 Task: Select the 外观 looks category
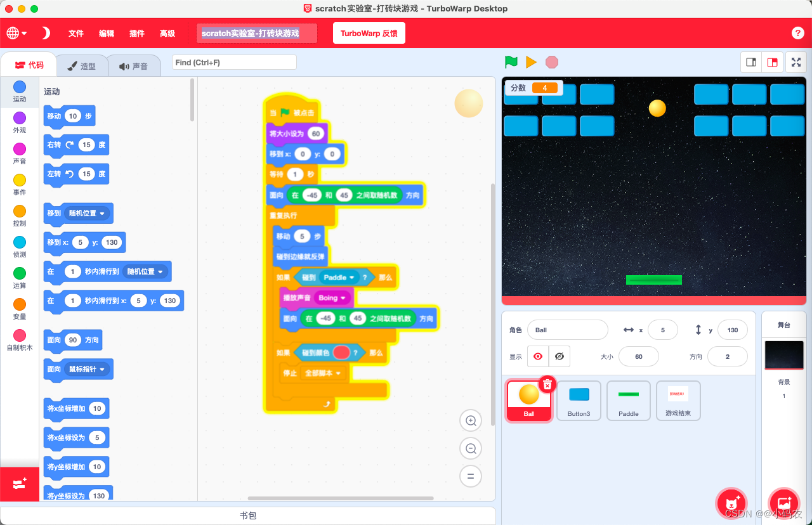pyautogui.click(x=20, y=123)
